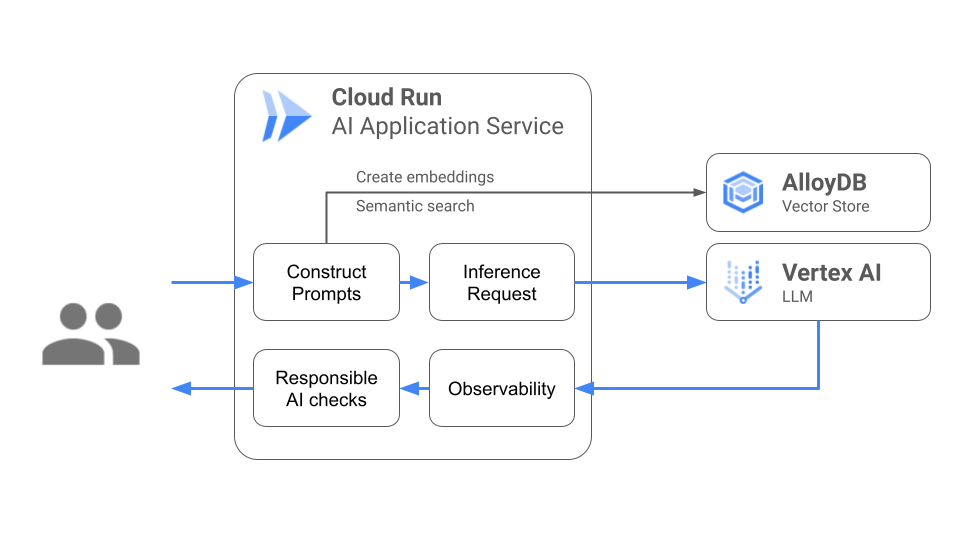
Task: Click the Responsible AI checks box
Action: [x=326, y=388]
